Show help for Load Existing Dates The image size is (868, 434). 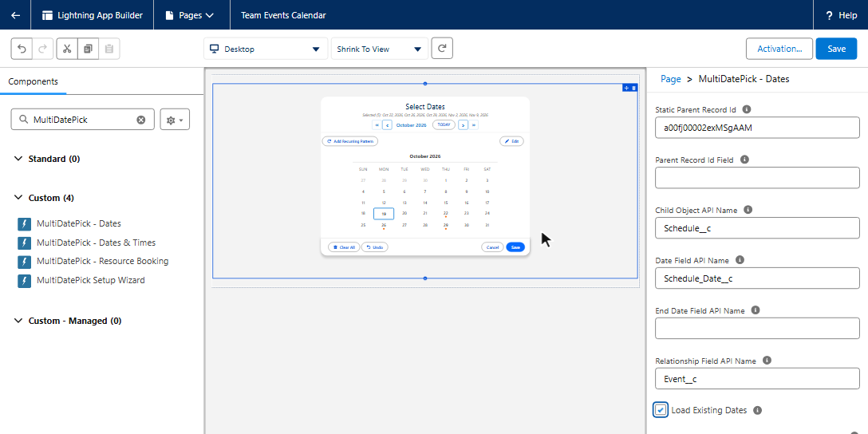tap(757, 410)
